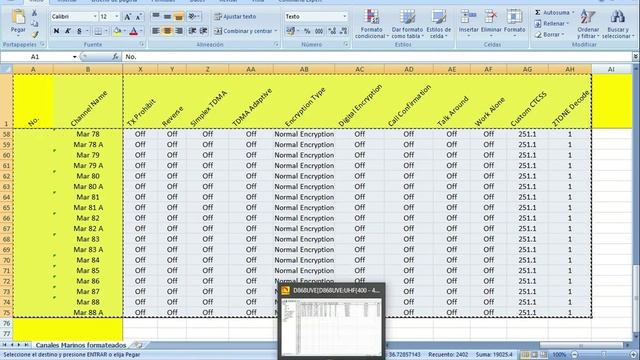Open the font size 12 dropdown
The height and width of the screenshot is (360, 640).
tap(117, 17)
